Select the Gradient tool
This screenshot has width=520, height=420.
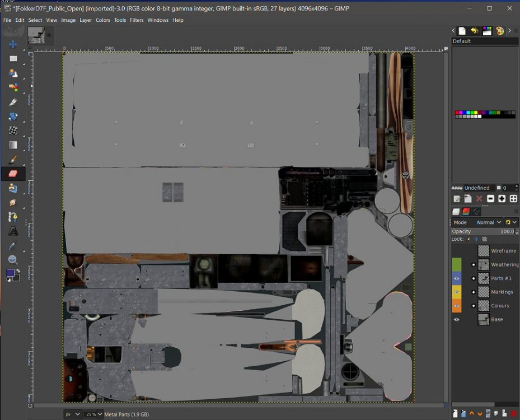(x=13, y=145)
